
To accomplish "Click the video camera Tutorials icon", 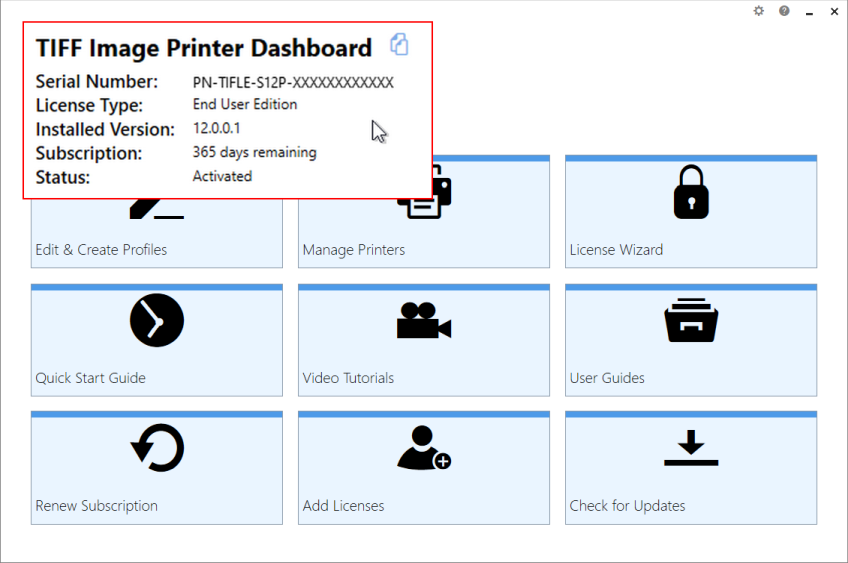I will [423, 321].
